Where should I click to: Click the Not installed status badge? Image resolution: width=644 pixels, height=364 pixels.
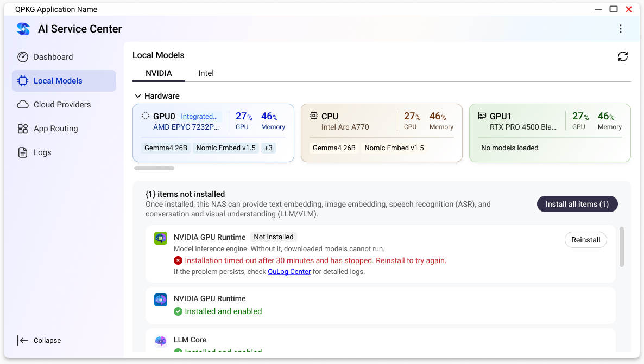[274, 237]
